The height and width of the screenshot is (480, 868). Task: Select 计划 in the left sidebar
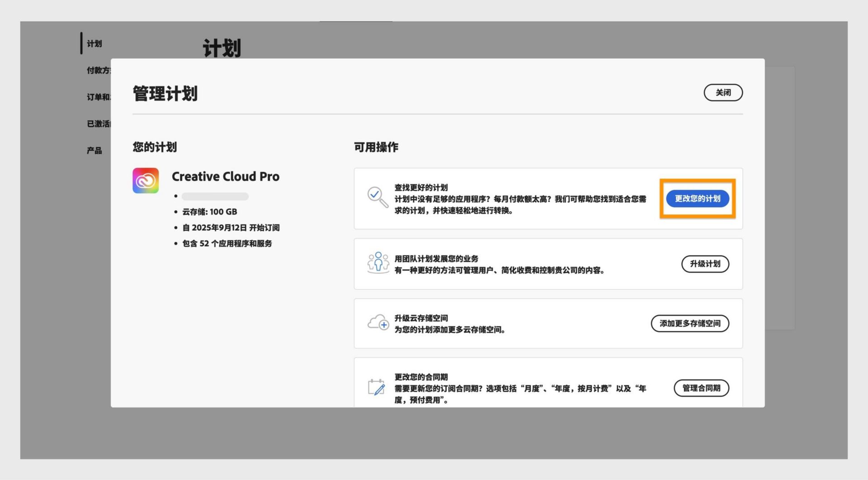[x=95, y=43]
